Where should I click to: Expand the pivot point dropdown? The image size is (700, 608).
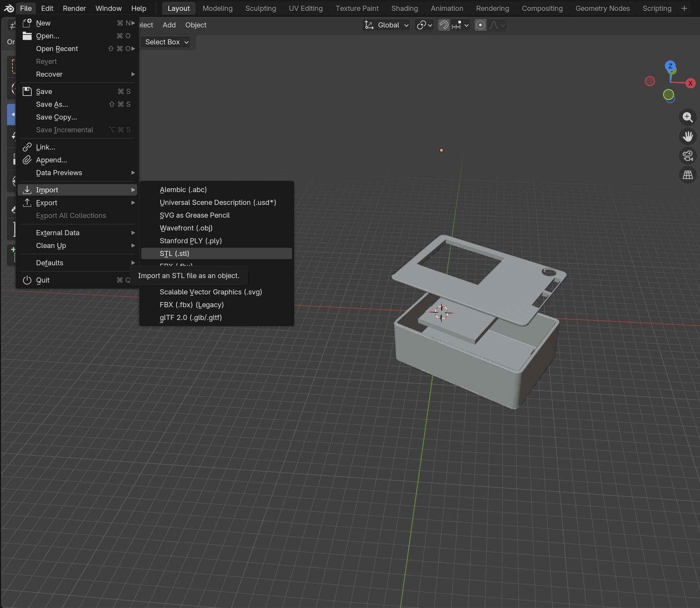click(424, 25)
